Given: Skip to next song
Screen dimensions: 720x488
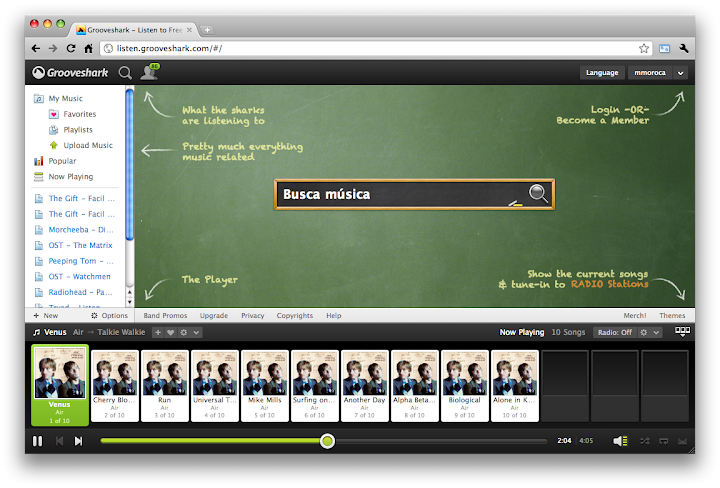Looking at the screenshot, I should tap(79, 441).
